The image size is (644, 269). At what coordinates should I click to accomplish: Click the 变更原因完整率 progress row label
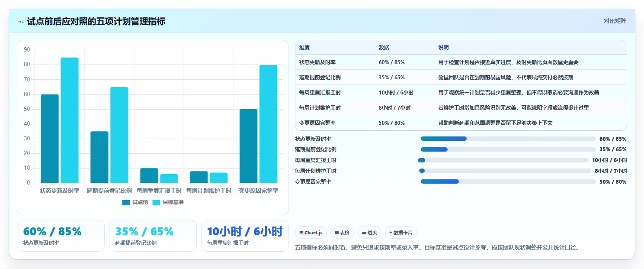[x=313, y=182]
